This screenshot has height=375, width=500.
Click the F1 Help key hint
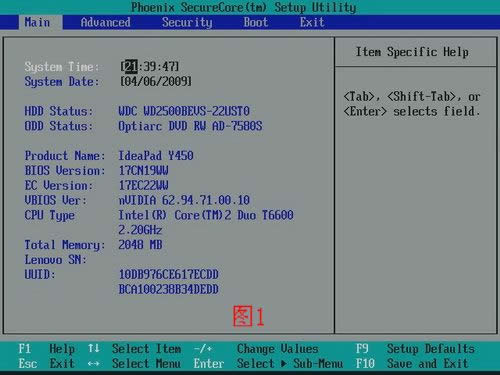click(x=46, y=349)
